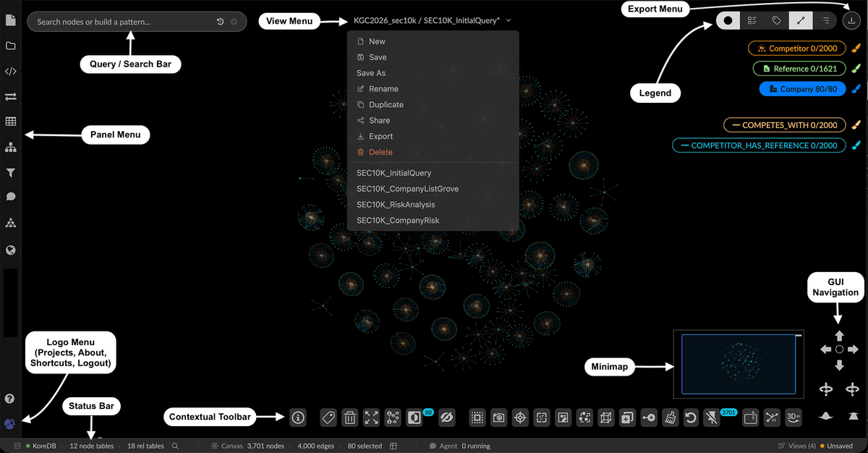This screenshot has width=868, height=453.
Task: Click the node-with-plus add icon
Action: (x=649, y=418)
